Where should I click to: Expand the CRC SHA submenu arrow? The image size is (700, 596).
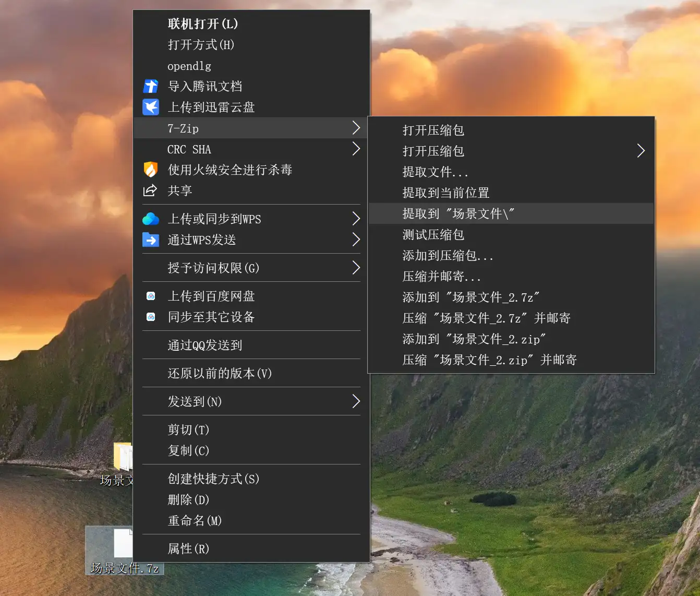pyautogui.click(x=356, y=149)
